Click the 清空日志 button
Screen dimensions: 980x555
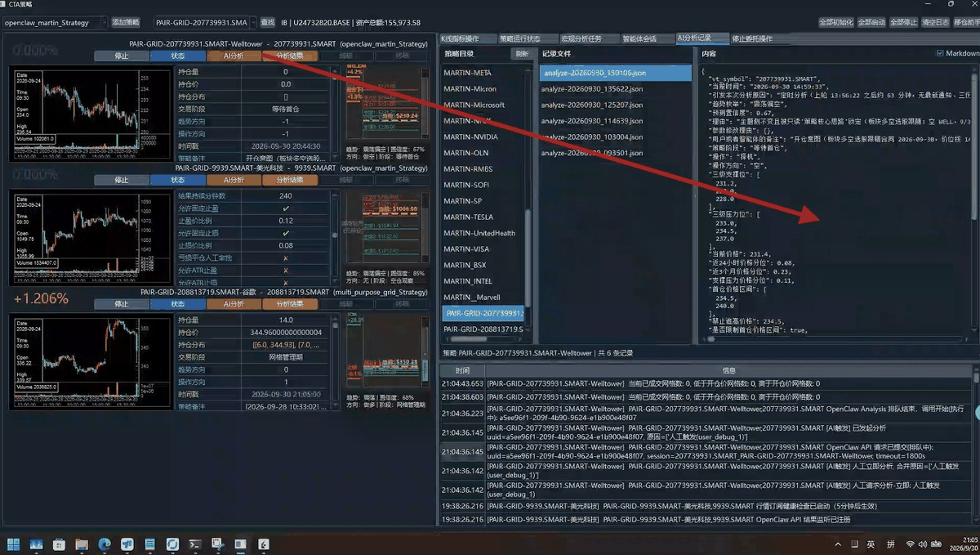tap(935, 23)
